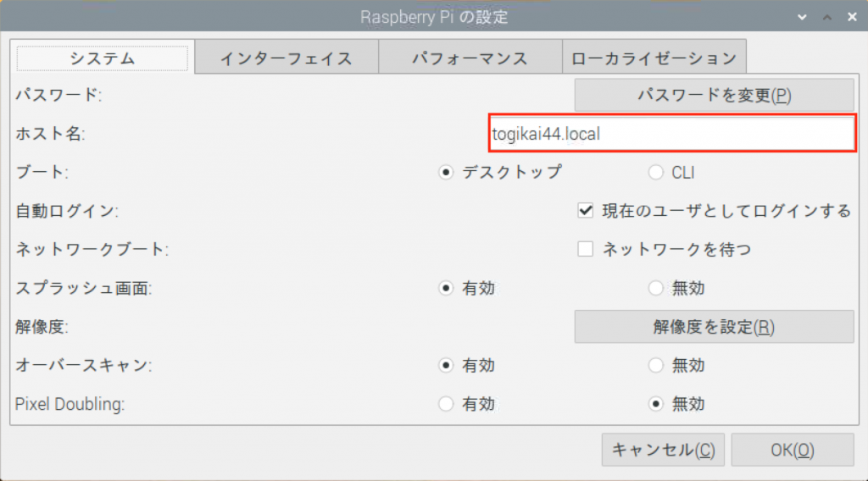Image resolution: width=868 pixels, height=481 pixels.
Task: Open 解像度を設定 button
Action: [714, 327]
